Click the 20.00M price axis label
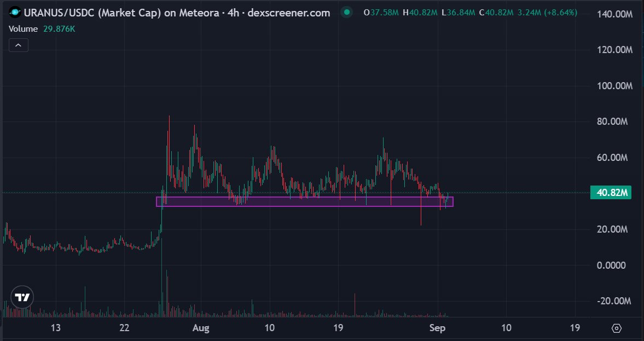The image size is (644, 341). [x=612, y=229]
